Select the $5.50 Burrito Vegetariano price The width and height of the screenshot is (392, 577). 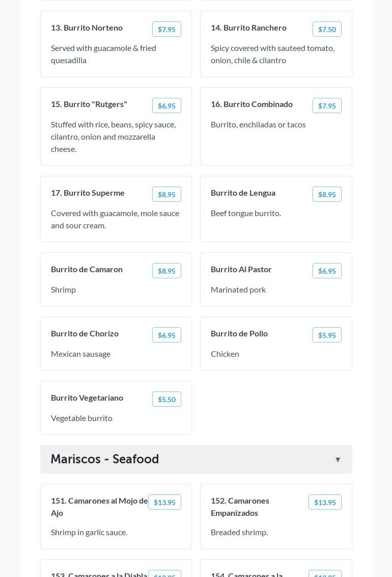tap(166, 400)
